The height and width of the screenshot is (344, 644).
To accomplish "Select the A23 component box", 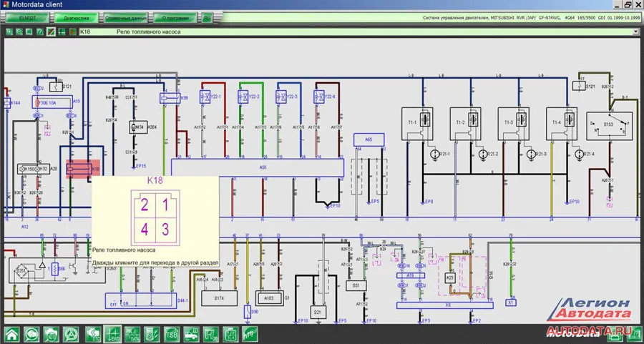I will coord(450,278).
